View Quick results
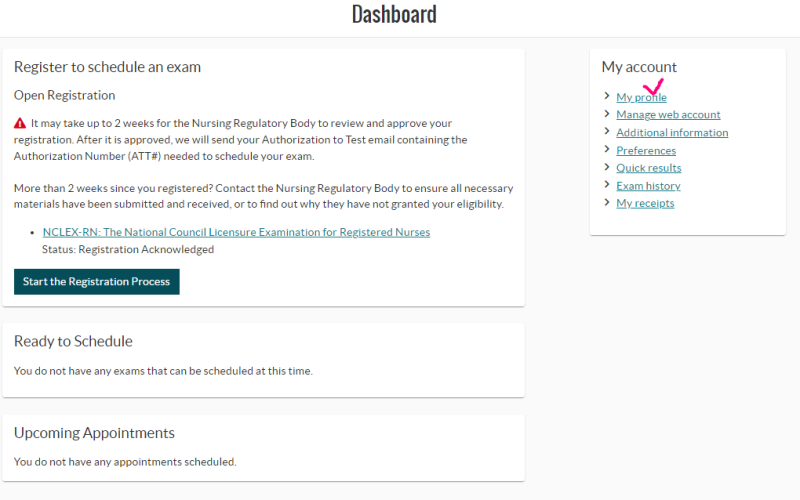 point(649,168)
